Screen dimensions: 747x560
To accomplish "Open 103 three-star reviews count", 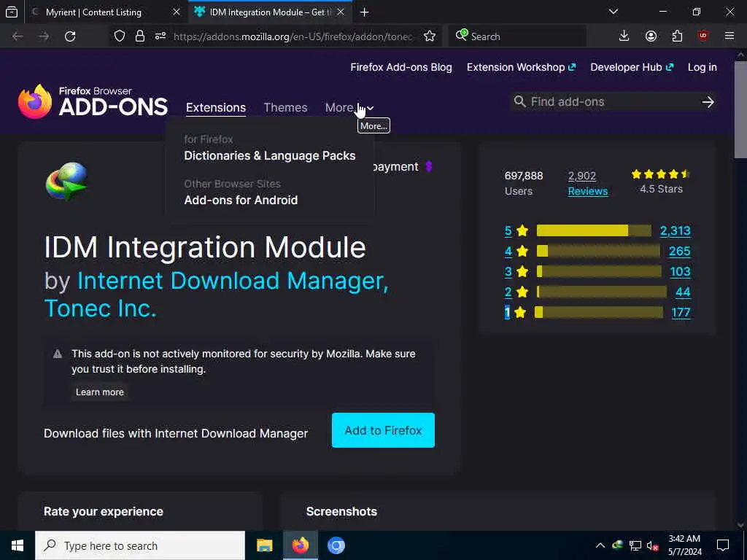I will (x=680, y=271).
